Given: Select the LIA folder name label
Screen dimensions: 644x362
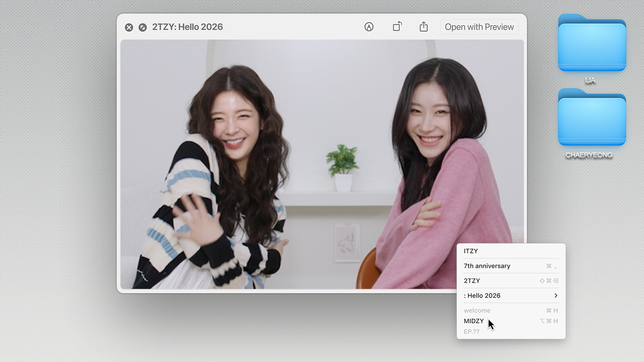Looking at the screenshot, I should [x=590, y=80].
